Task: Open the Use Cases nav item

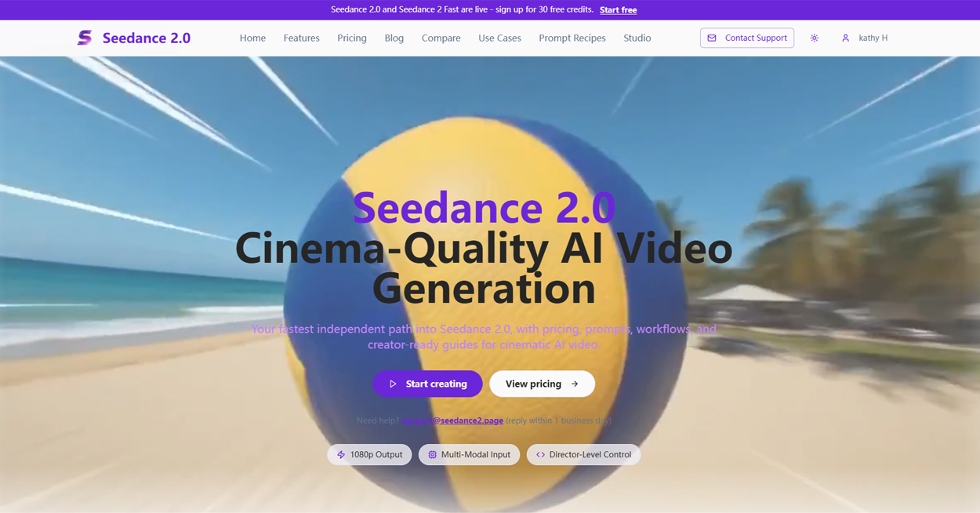Action: click(x=499, y=38)
